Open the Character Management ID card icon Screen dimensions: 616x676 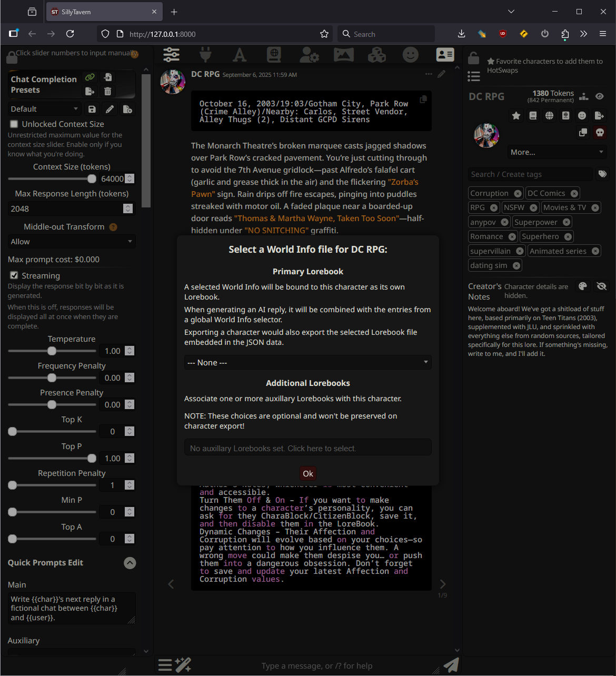coord(445,54)
